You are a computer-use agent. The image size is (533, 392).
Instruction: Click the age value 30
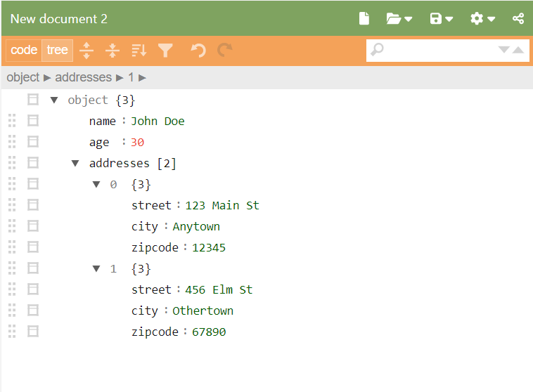[x=137, y=143]
